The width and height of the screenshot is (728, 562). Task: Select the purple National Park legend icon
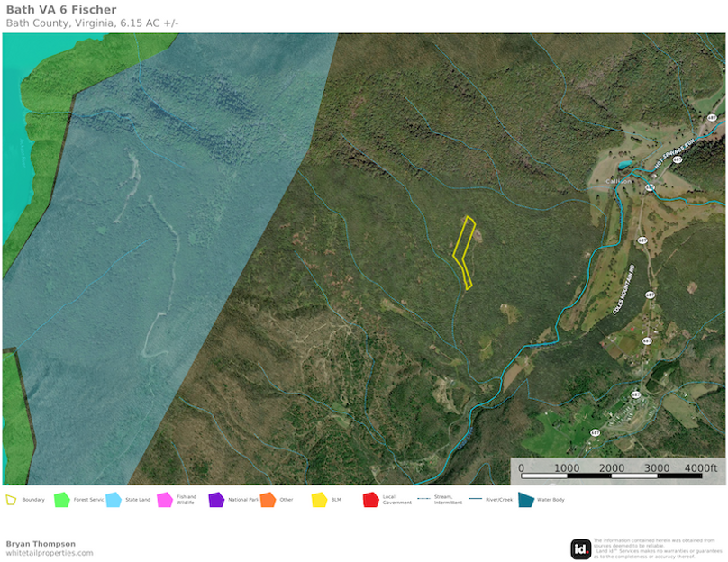[216, 499]
